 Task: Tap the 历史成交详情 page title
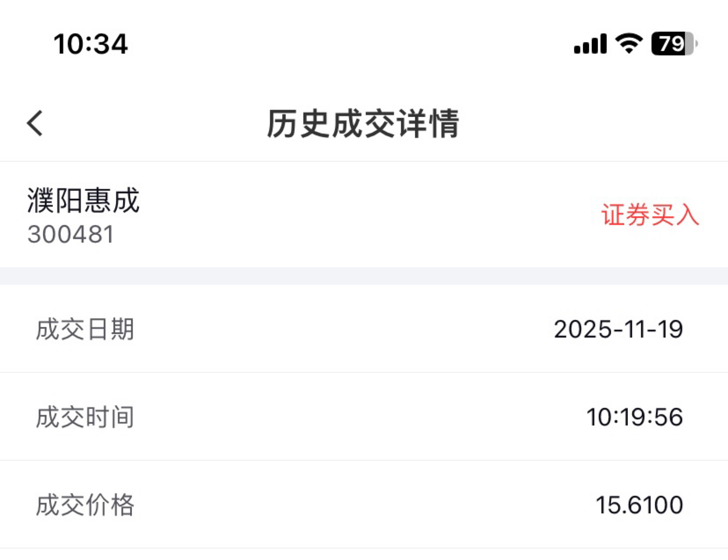pos(364,124)
